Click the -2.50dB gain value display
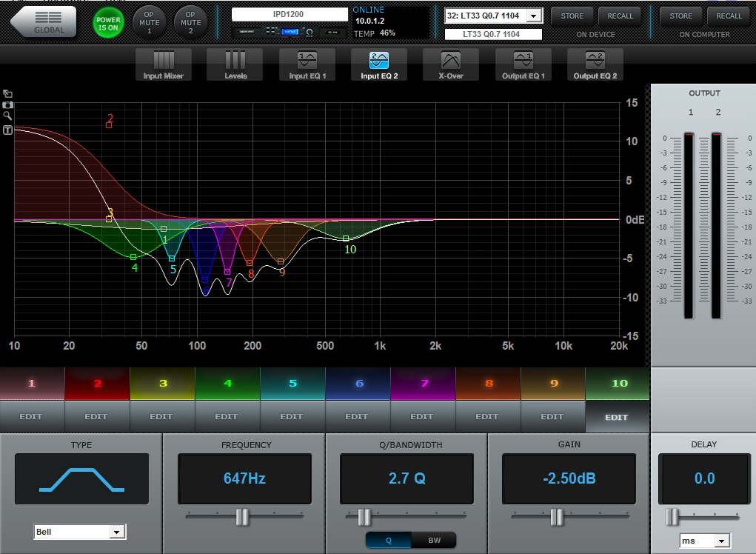This screenshot has height=554, width=756. coord(569,478)
